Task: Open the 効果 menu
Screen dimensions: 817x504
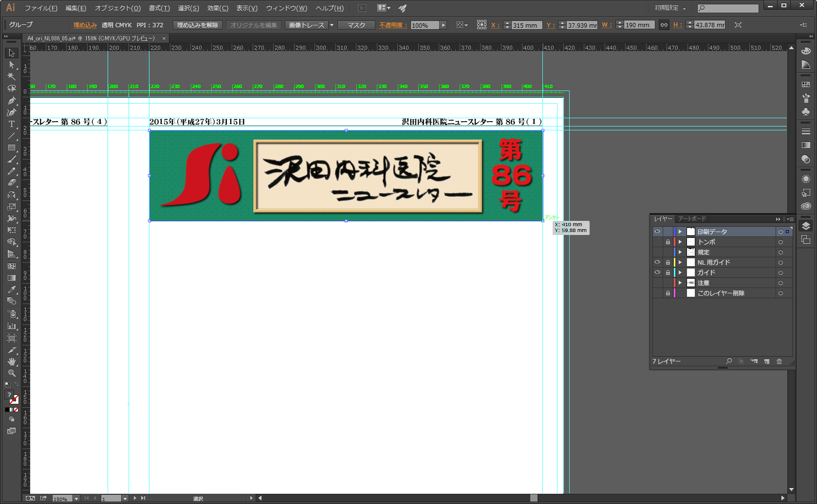Action: pos(218,8)
